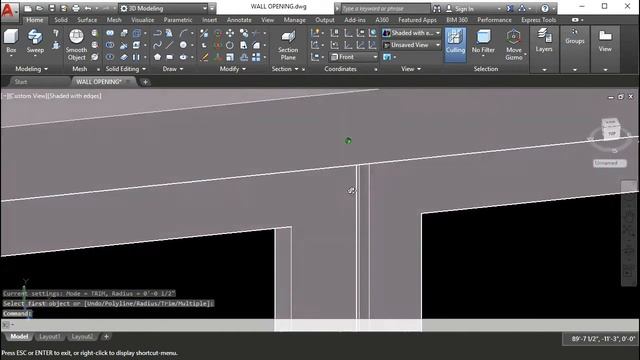Select the Rectangle draw tool

point(169,57)
